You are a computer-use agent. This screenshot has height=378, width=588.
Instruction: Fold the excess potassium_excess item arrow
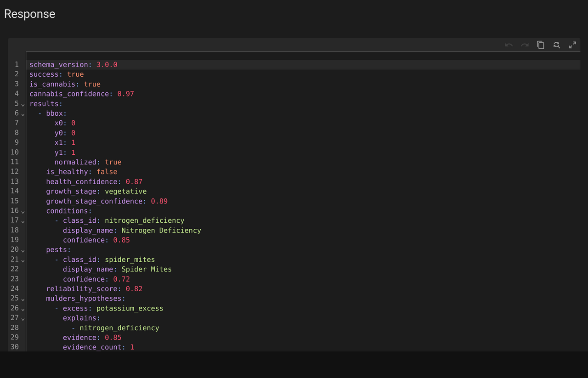pos(23,309)
